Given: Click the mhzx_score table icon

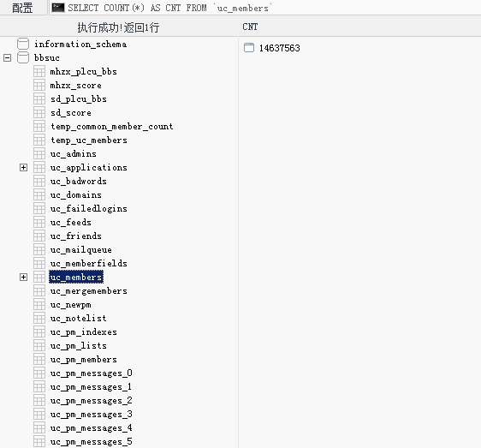Looking at the screenshot, I should tap(39, 86).
